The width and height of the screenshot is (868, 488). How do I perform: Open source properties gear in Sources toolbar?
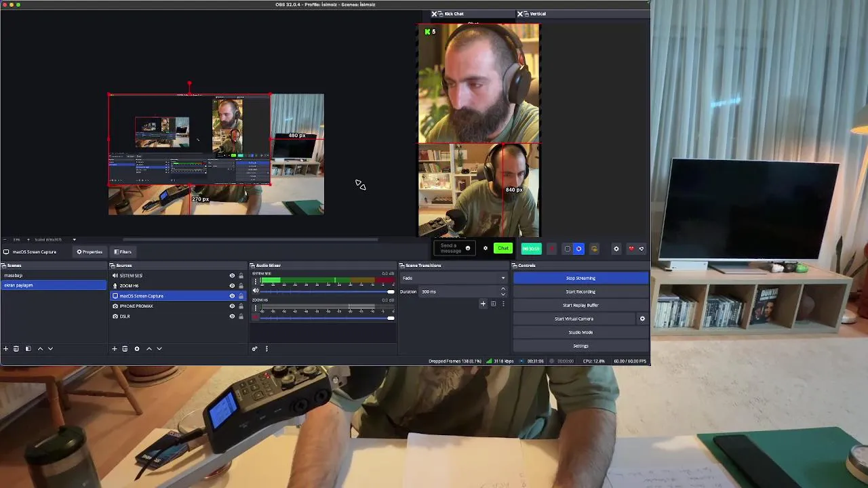click(x=136, y=348)
